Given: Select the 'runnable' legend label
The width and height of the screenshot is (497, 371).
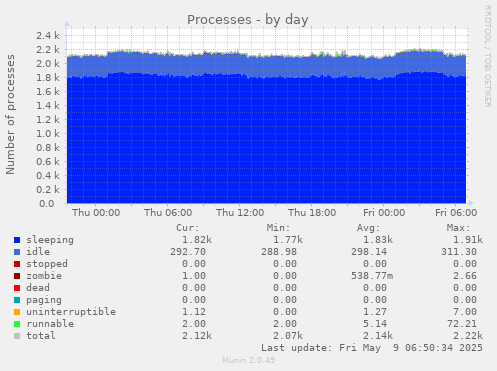Looking at the screenshot, I should tap(50, 324).
